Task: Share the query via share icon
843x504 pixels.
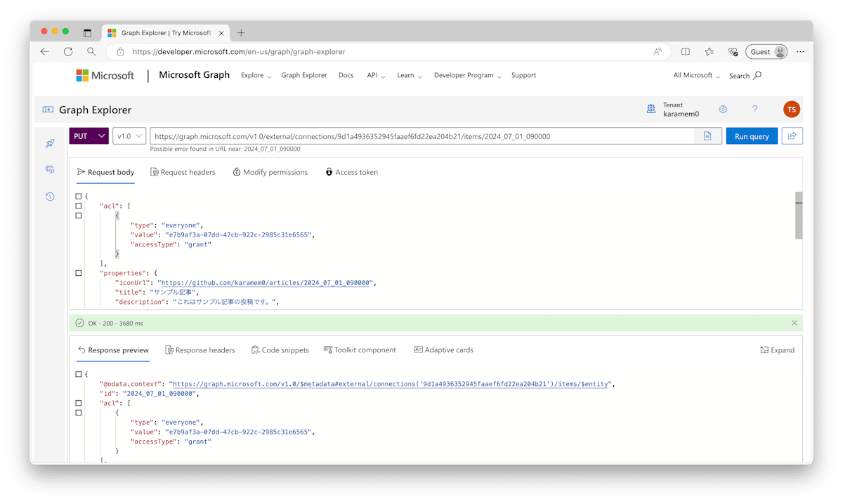Action: pyautogui.click(x=792, y=136)
